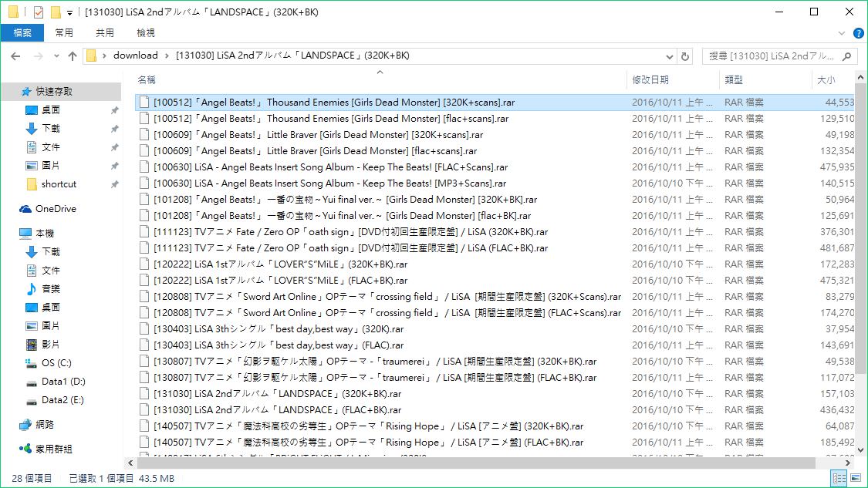Open the shortcut folder in sidebar
Screen dimensions: 868x488
pos(59,184)
